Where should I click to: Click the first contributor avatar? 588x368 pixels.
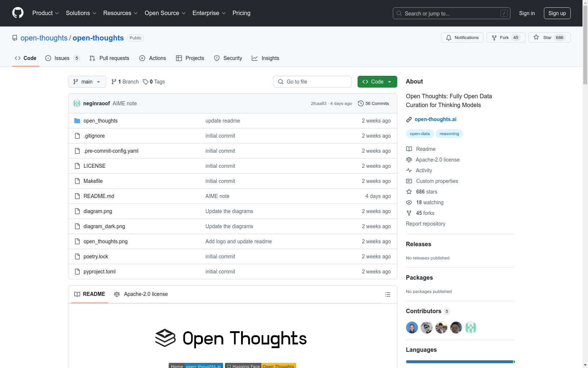[412, 328]
